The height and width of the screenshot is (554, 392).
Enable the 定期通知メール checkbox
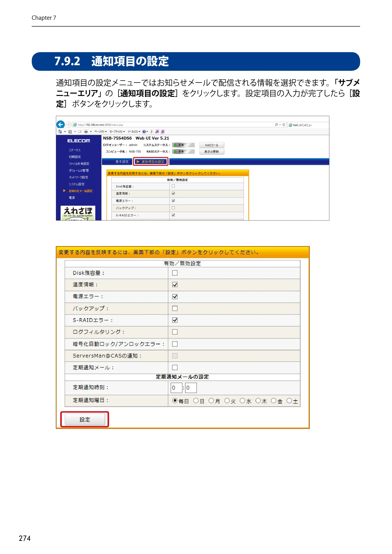(175, 368)
